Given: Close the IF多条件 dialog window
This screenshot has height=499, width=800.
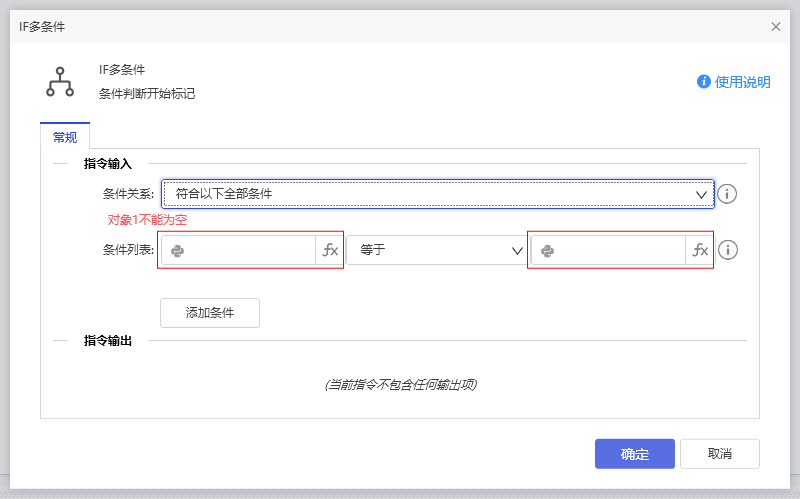Looking at the screenshot, I should [x=776, y=27].
